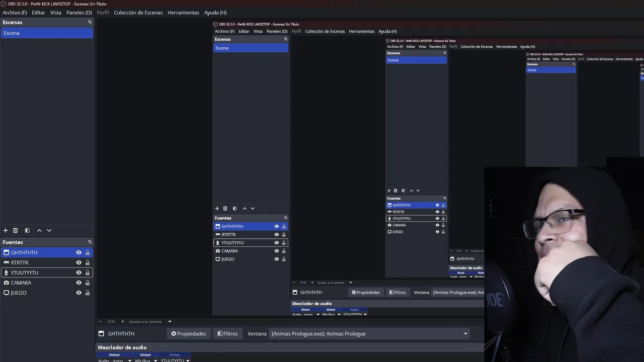Click monitor icon of JUEGO source
The width and height of the screenshot is (644, 362).
point(6,293)
